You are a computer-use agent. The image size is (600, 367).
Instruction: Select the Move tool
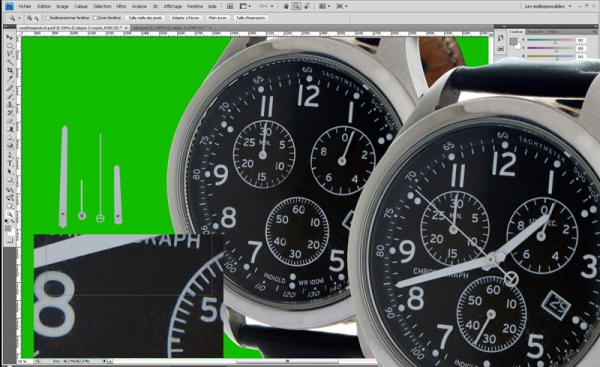click(10, 38)
